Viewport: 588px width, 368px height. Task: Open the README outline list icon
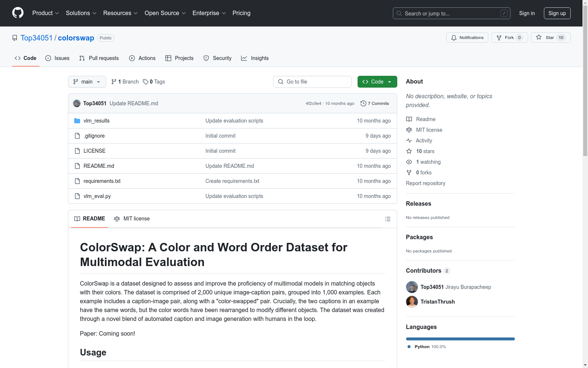(x=387, y=219)
